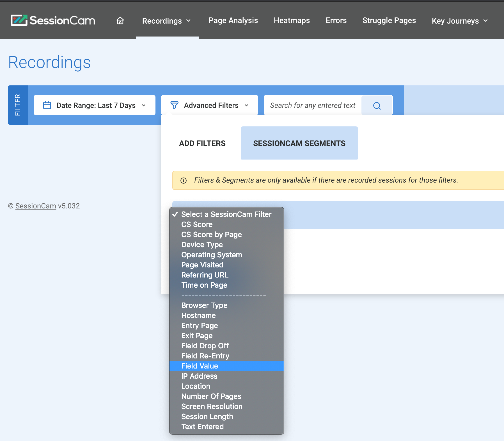Click the SessionCam logo
504x441 pixels.
[53, 20]
